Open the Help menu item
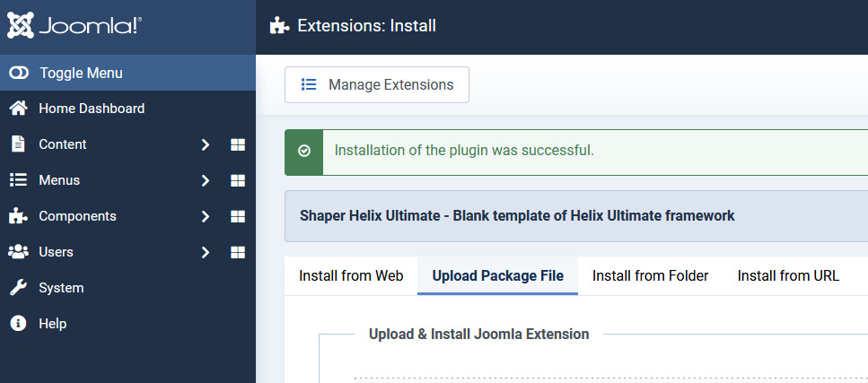Screen dimensions: 868x383 52,324
